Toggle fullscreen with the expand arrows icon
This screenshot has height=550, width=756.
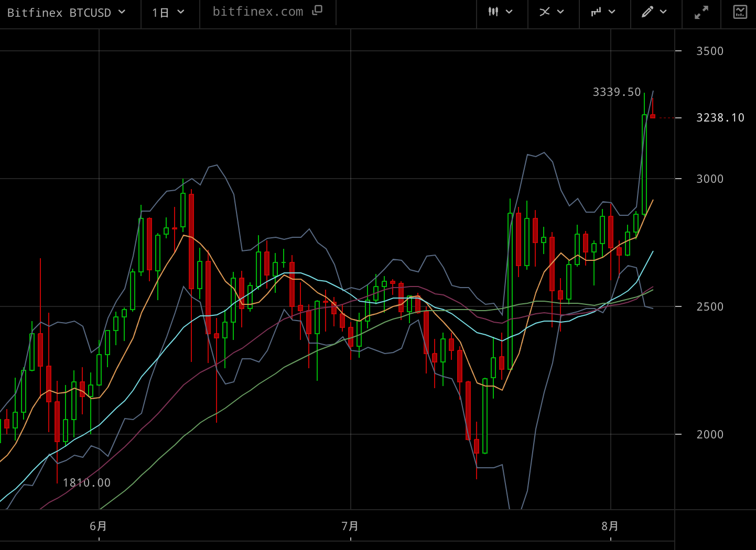701,13
